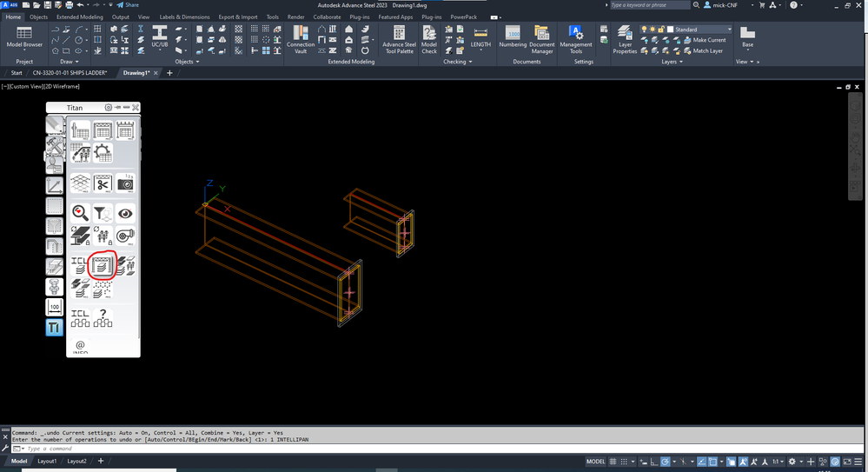
Task: Click the Titan ICL hierarchy icon
Action: coord(80,318)
